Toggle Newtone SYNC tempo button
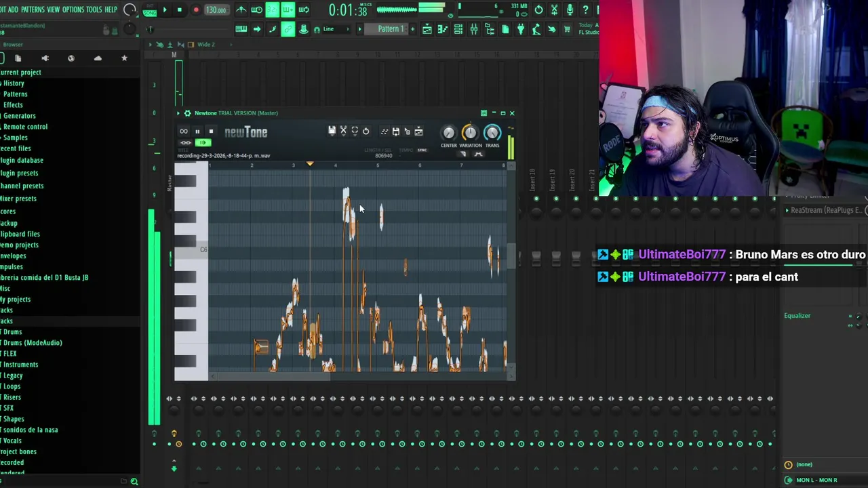The image size is (868, 488). coord(422,150)
